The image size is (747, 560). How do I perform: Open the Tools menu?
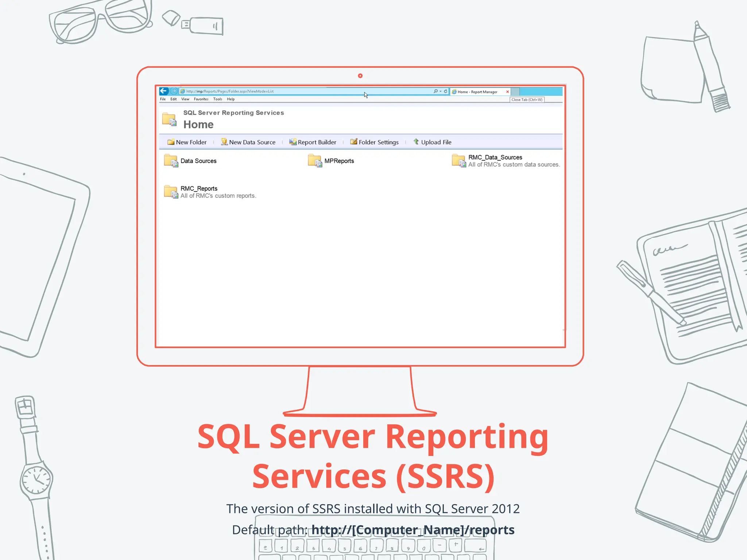(x=217, y=99)
